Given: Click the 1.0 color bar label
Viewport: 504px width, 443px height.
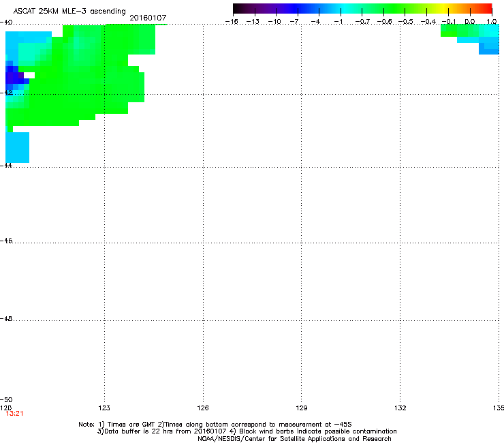Looking at the screenshot, I should [x=492, y=22].
